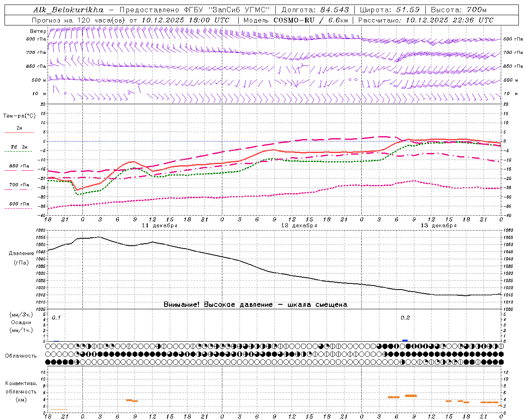Click the (мм/1ч.) precipitation unit label

pyautogui.click(x=21, y=330)
